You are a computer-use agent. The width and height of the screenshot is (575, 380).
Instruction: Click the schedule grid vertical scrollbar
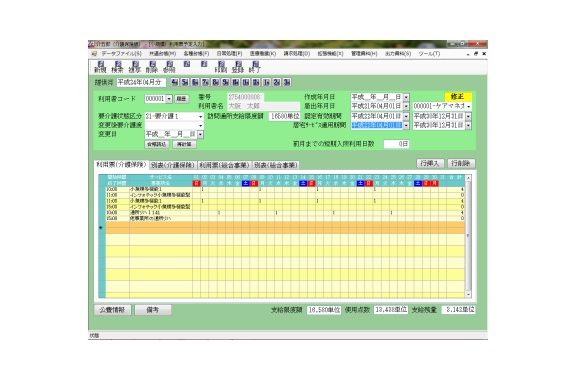(468, 236)
